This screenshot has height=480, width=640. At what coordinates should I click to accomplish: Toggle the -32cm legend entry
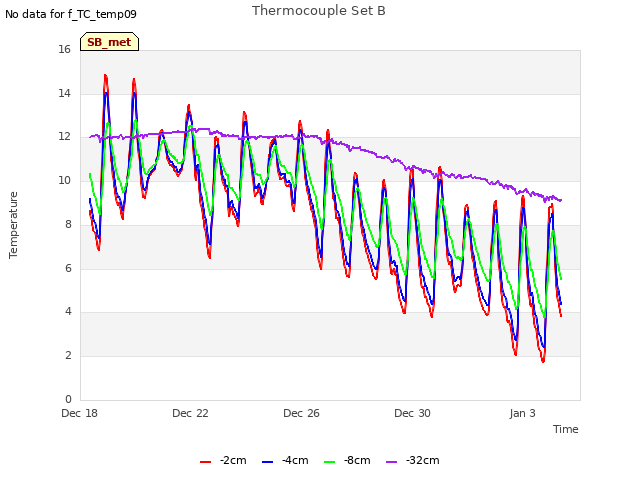pyautogui.click(x=413, y=460)
